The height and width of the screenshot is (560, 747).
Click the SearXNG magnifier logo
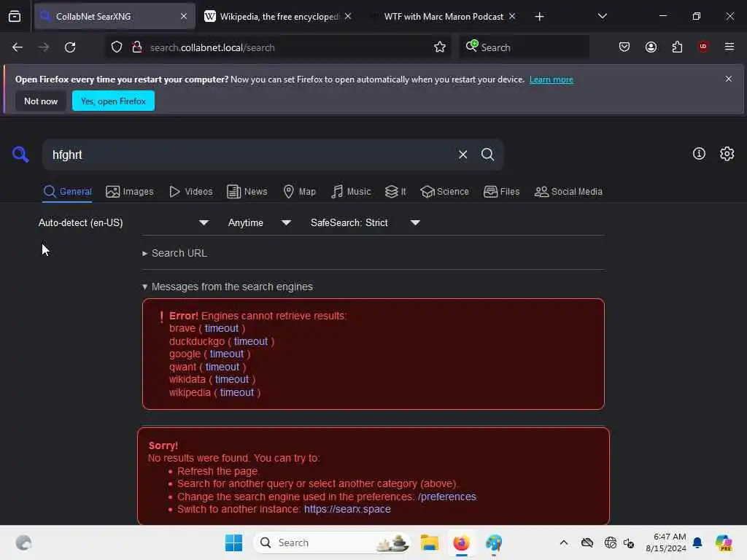[20, 155]
